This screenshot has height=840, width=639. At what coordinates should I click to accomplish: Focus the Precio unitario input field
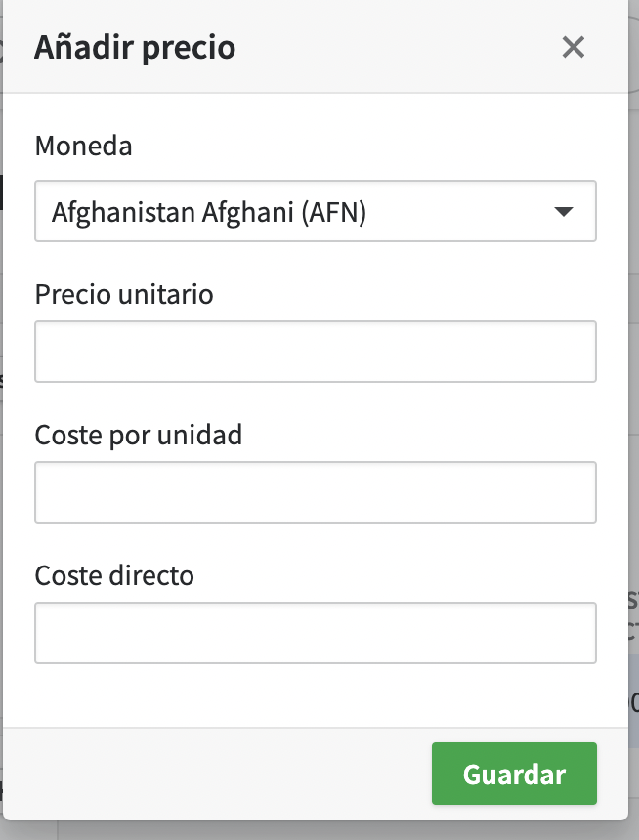pos(315,352)
